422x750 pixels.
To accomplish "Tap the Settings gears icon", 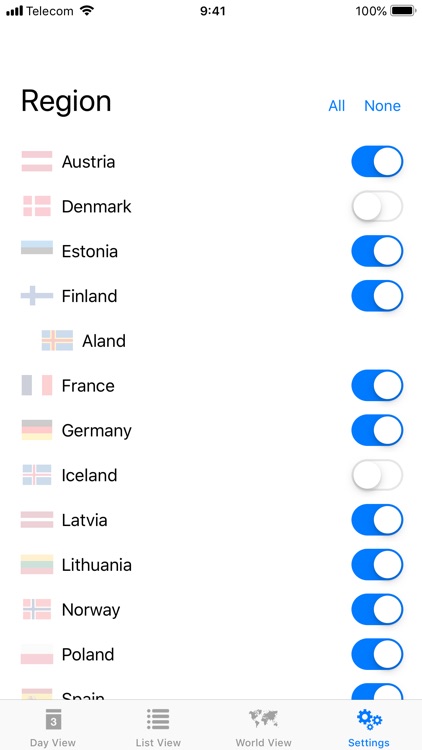I will (x=369, y=719).
